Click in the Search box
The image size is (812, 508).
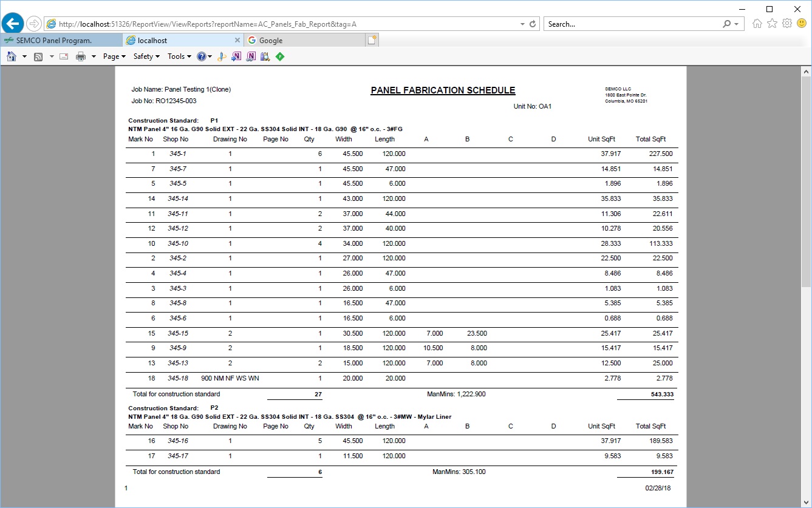pos(632,24)
